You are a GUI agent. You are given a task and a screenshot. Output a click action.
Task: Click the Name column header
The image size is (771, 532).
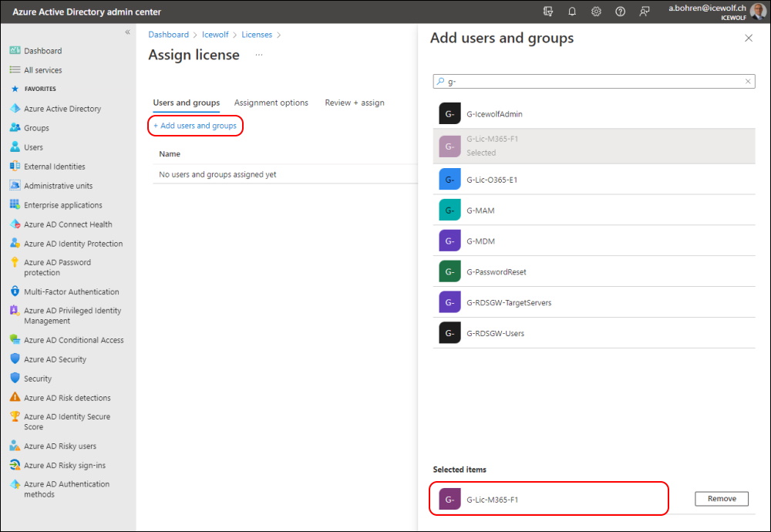coord(170,154)
